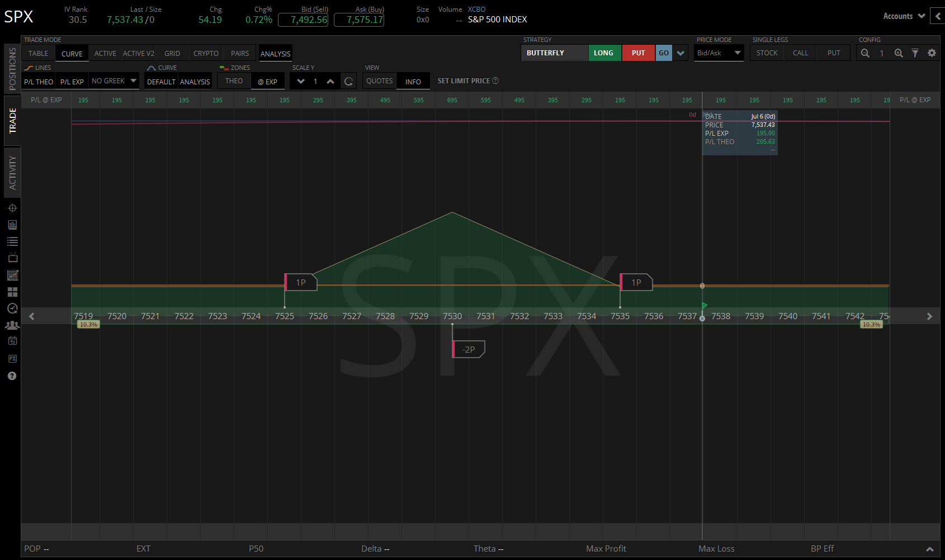Increase Scale Y with the up chevron
945x560 pixels.
tap(330, 82)
